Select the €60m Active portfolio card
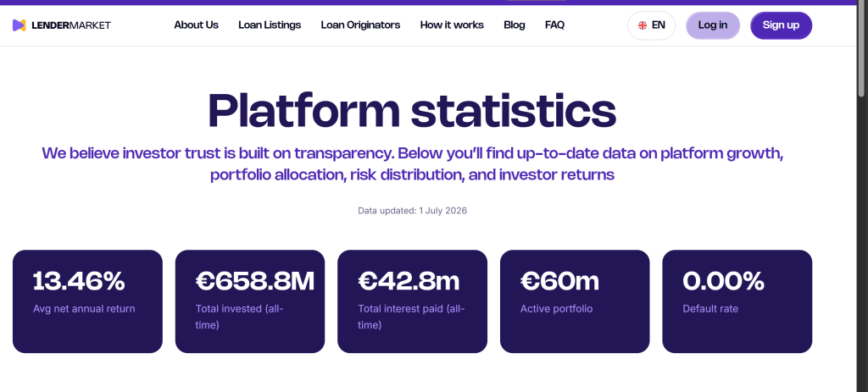Screen dimensions: 868x392 pyautogui.click(x=575, y=301)
